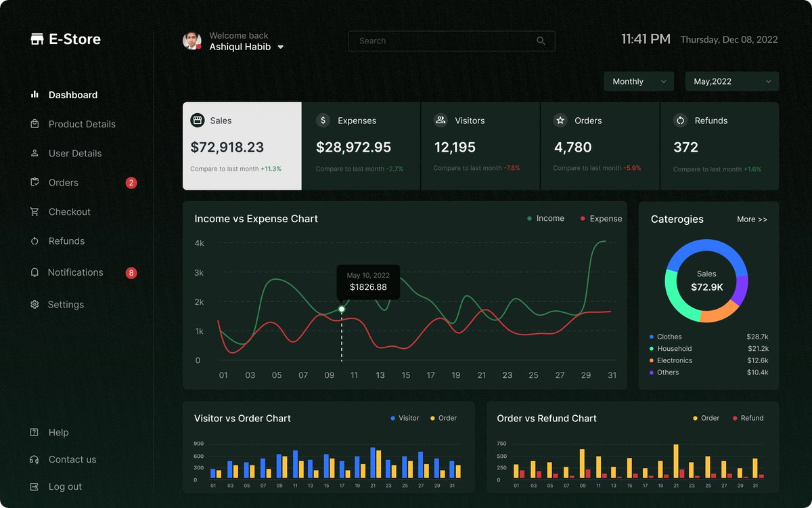Click the Settings gear icon
This screenshot has height=508, width=812.
[x=35, y=305]
